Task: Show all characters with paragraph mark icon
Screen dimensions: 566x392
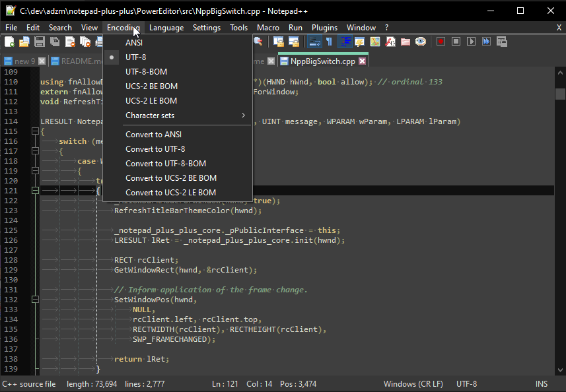Action: click(x=330, y=41)
